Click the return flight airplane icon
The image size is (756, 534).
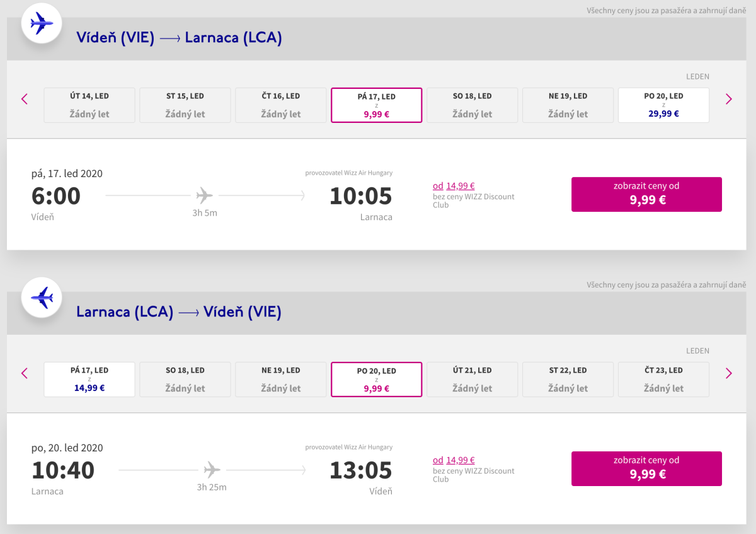pyautogui.click(x=42, y=298)
